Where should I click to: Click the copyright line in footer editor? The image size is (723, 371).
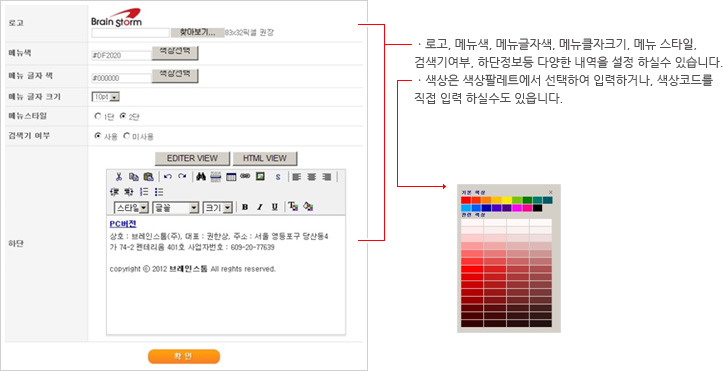pyautogui.click(x=193, y=269)
